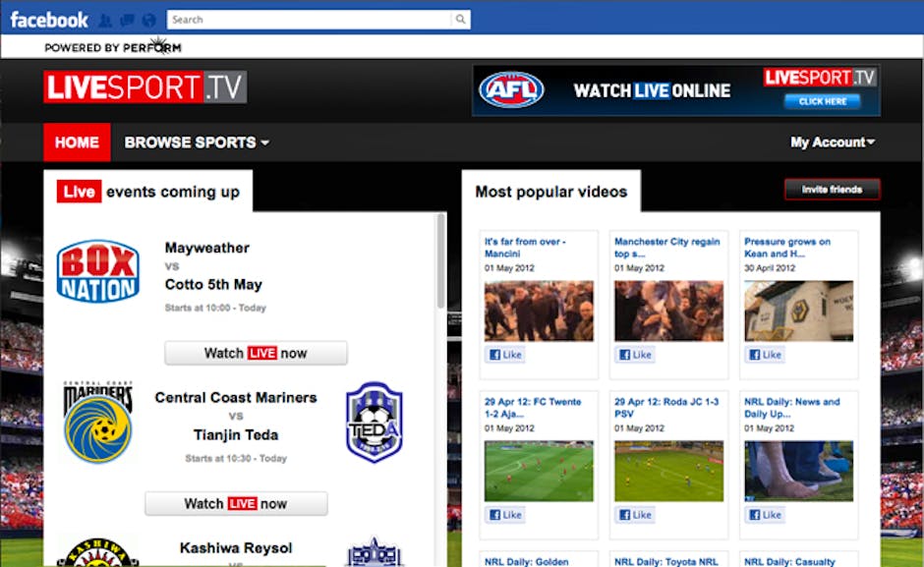Expand the Browse Sports dropdown
Image resolution: width=924 pixels, height=567 pixels.
(197, 142)
